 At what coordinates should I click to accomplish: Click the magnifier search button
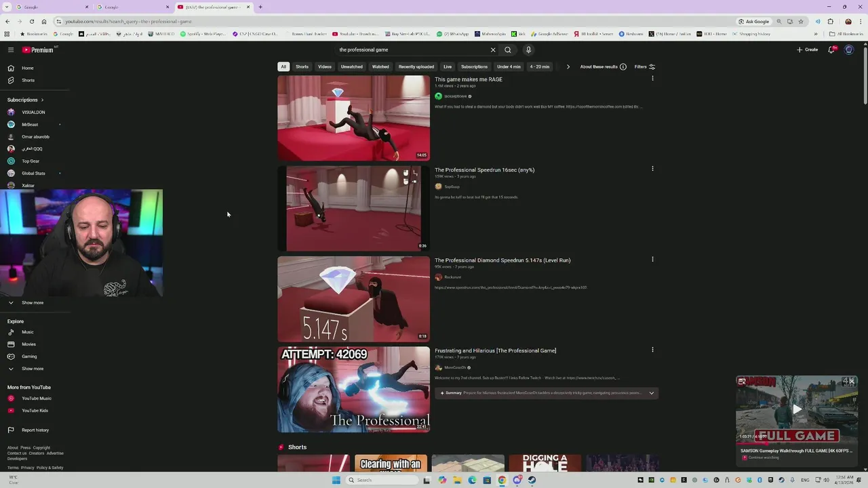coord(507,49)
